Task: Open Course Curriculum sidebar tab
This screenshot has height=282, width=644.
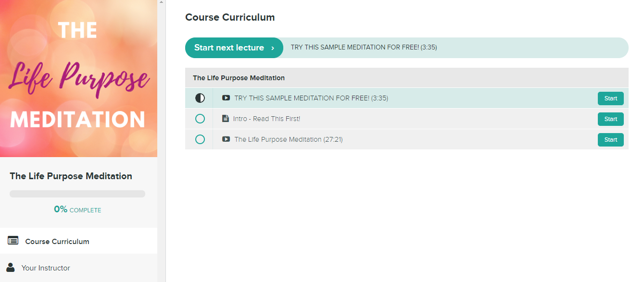Action: 78,241
